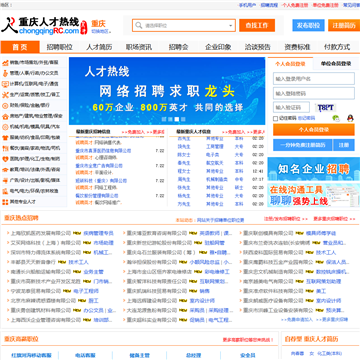Screen dimensions: 360x360
Task: Click the house icon beside 房地产/建筑 category
Action: click(5, 116)
